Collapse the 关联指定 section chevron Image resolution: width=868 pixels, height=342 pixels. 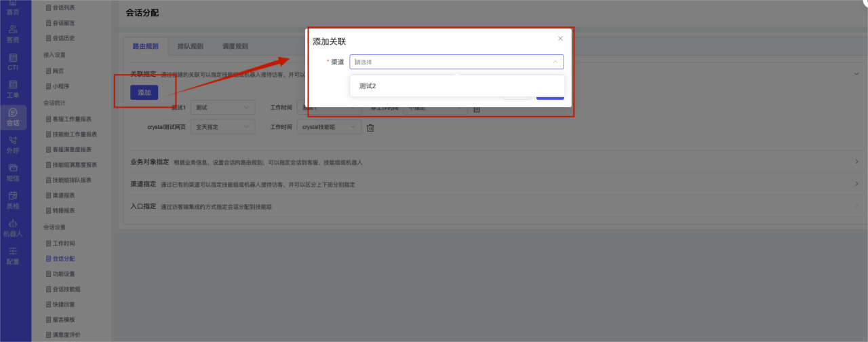tap(856, 73)
